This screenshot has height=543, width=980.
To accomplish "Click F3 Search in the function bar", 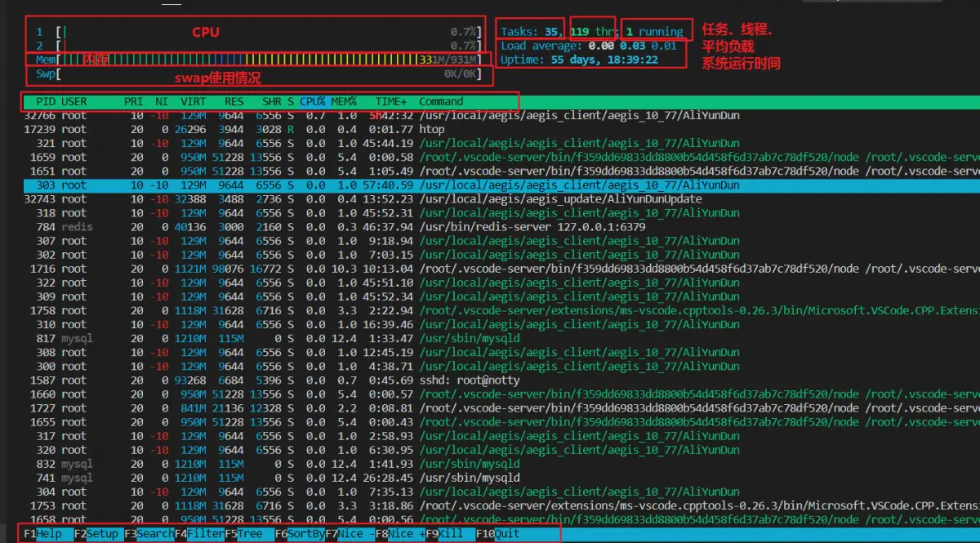I will coord(149,533).
